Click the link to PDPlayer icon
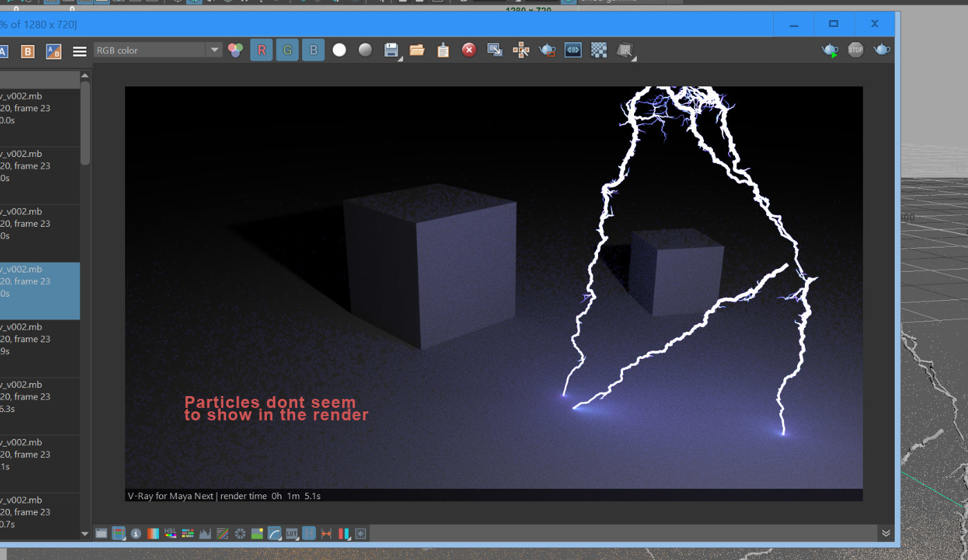Screen dimensions: 968x560 (x=573, y=50)
